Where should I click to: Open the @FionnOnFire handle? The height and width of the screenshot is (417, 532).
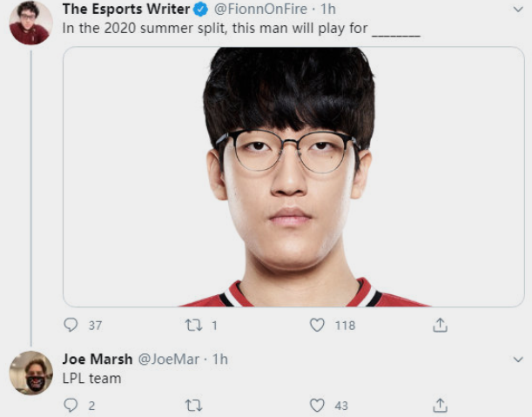click(x=260, y=9)
